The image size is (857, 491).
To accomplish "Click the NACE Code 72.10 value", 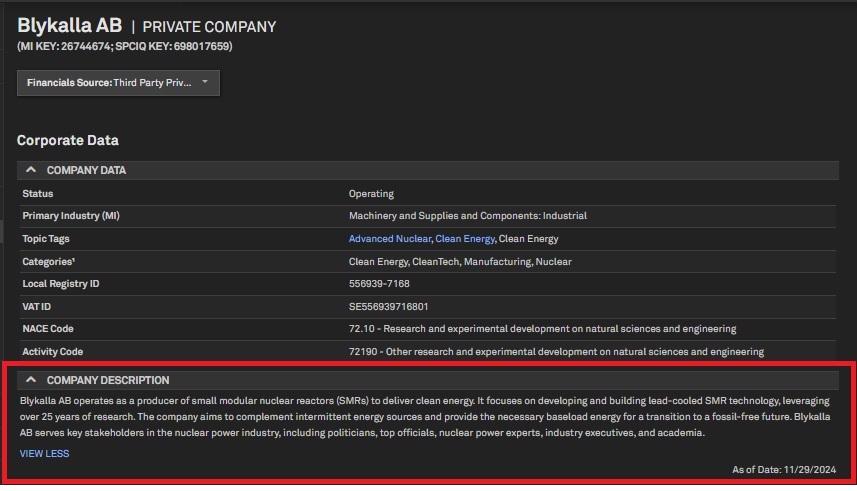I will click(542, 329).
